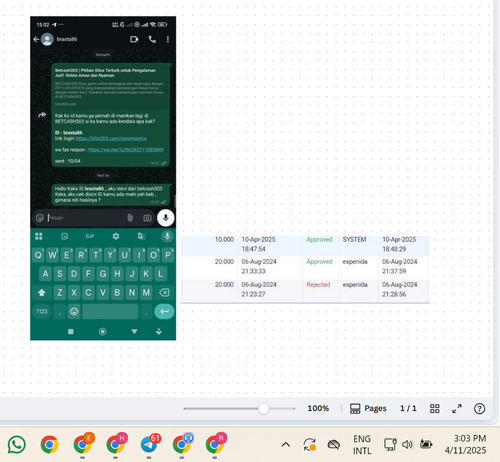Click camera icon in phone message bar

[x=147, y=218]
